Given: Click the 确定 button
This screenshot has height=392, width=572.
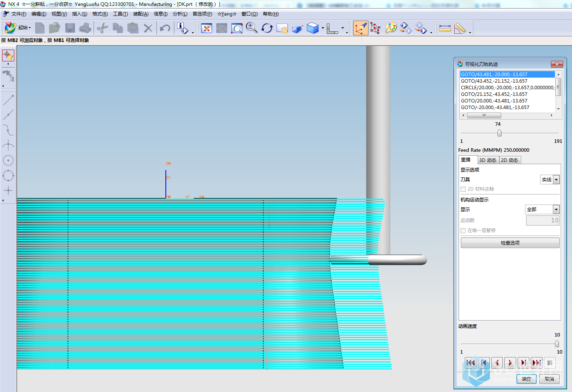Looking at the screenshot, I should click(x=526, y=379).
